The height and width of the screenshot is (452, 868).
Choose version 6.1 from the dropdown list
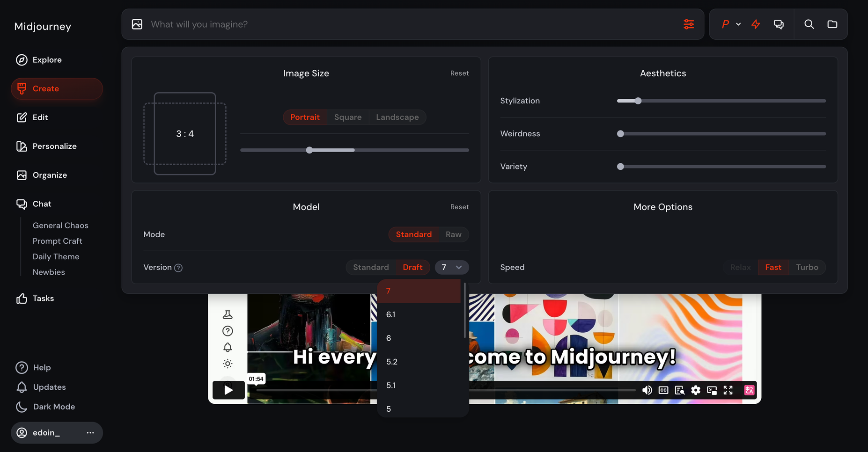(x=419, y=314)
